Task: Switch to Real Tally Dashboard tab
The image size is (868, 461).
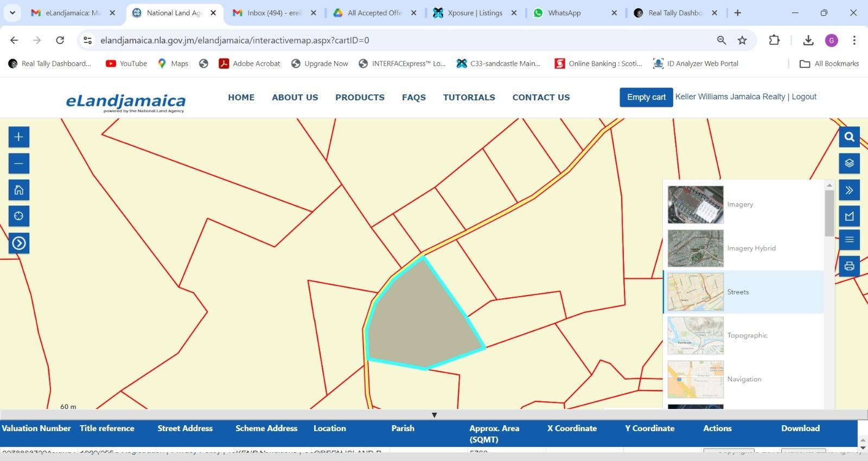Action: coord(675,13)
